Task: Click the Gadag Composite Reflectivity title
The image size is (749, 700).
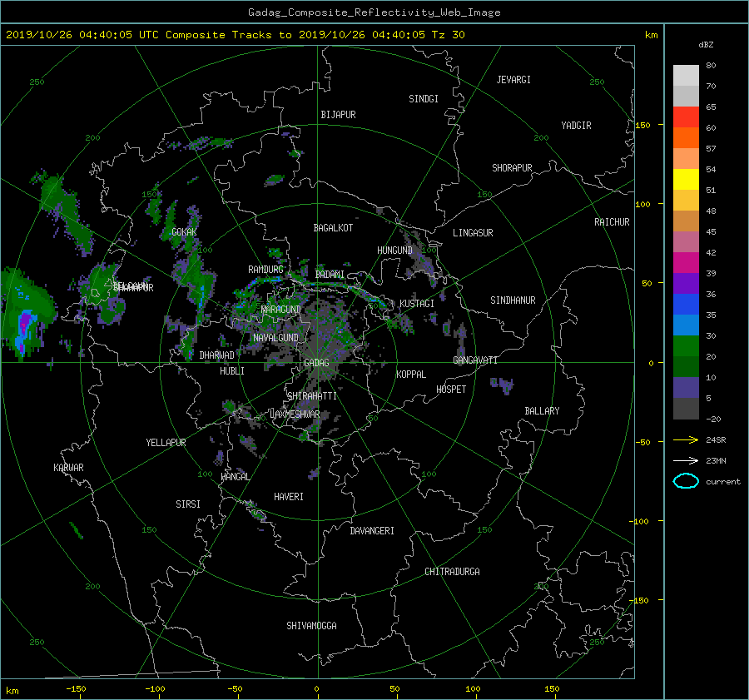Action: click(374, 12)
